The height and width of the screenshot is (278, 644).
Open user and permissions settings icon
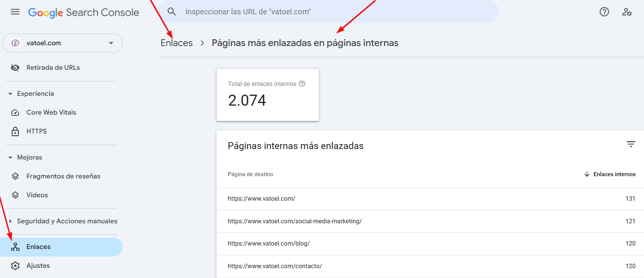[627, 12]
